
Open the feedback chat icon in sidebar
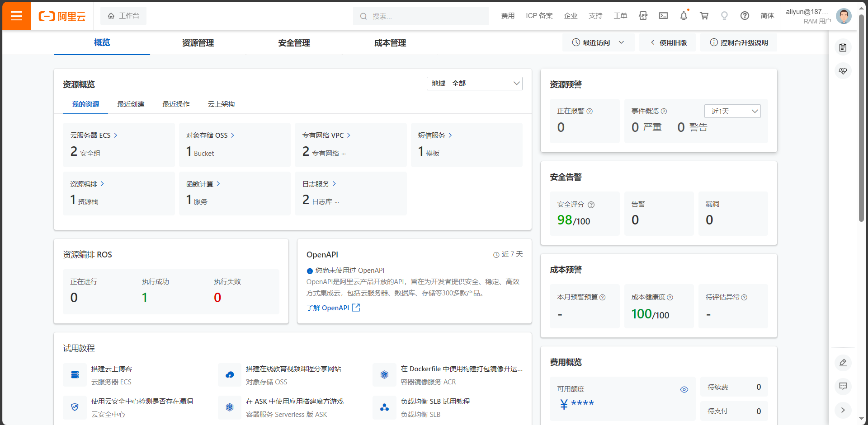[x=843, y=386]
